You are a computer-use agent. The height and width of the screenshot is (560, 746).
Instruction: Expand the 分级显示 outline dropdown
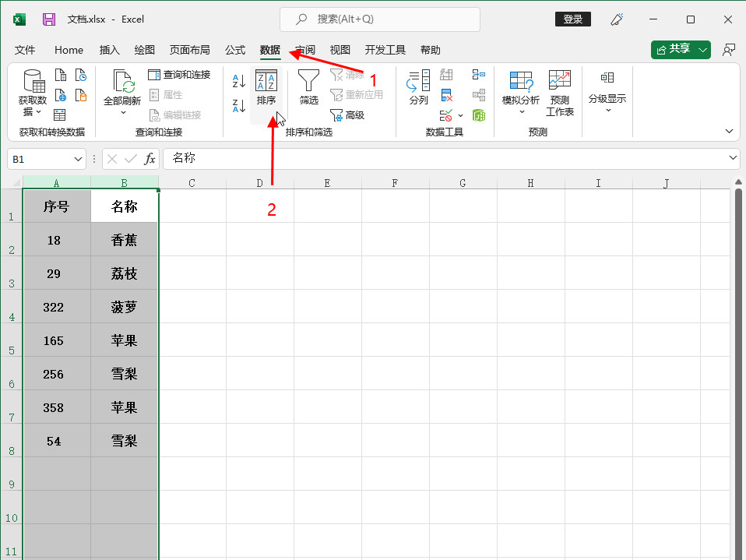point(607,110)
